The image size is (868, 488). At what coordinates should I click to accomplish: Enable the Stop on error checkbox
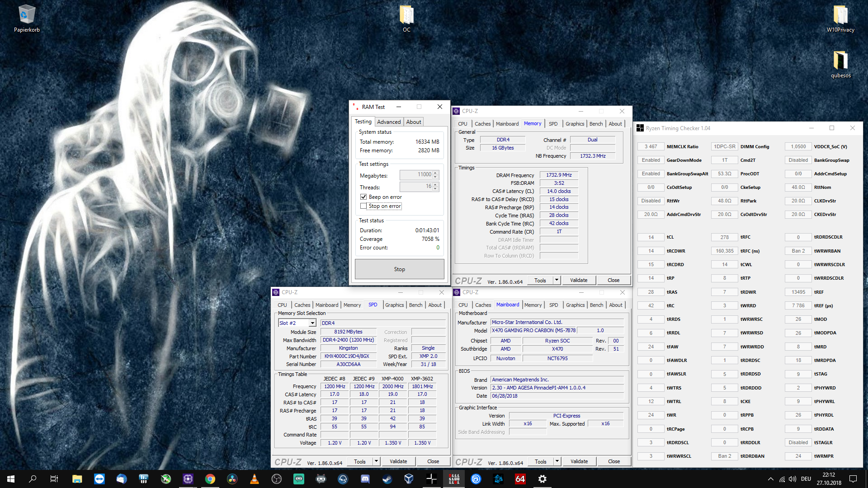[363, 206]
